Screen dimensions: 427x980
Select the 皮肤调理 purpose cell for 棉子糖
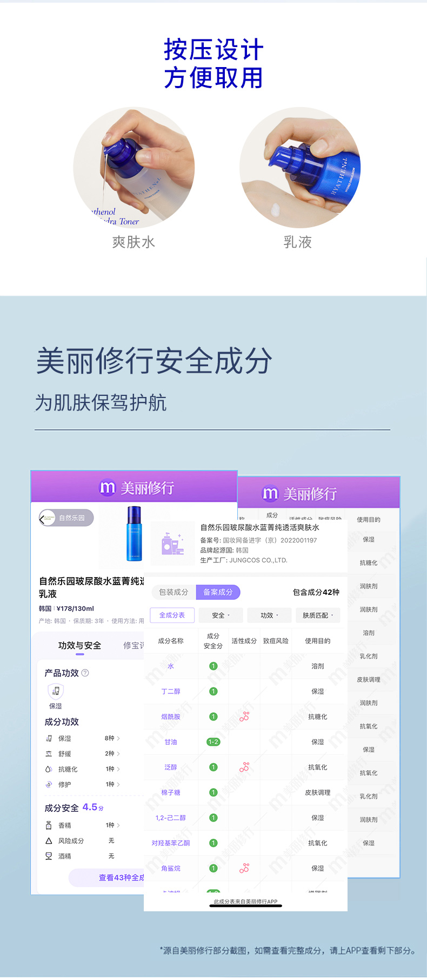(x=318, y=792)
